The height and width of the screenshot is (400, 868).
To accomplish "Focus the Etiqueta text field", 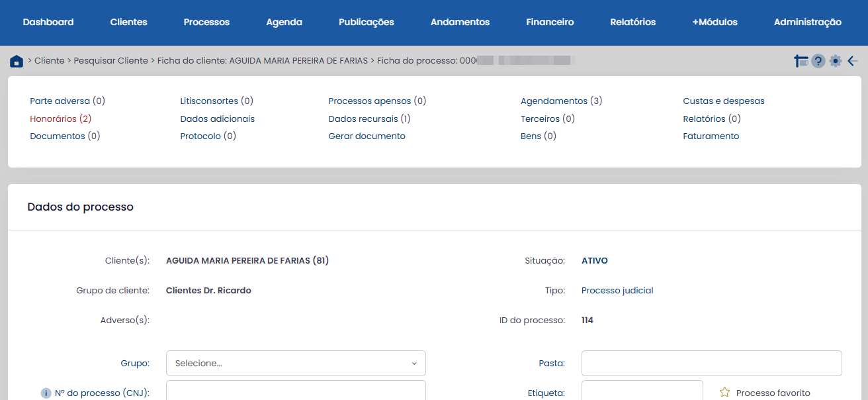I will tap(642, 391).
